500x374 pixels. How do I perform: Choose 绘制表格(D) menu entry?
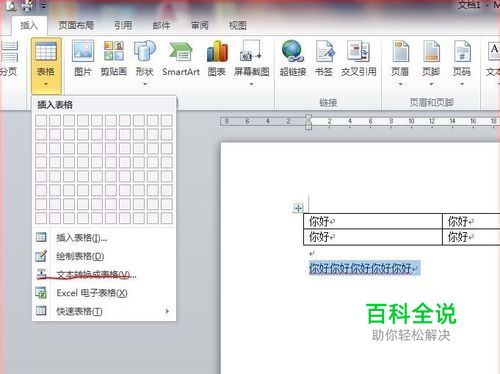[x=104, y=256]
